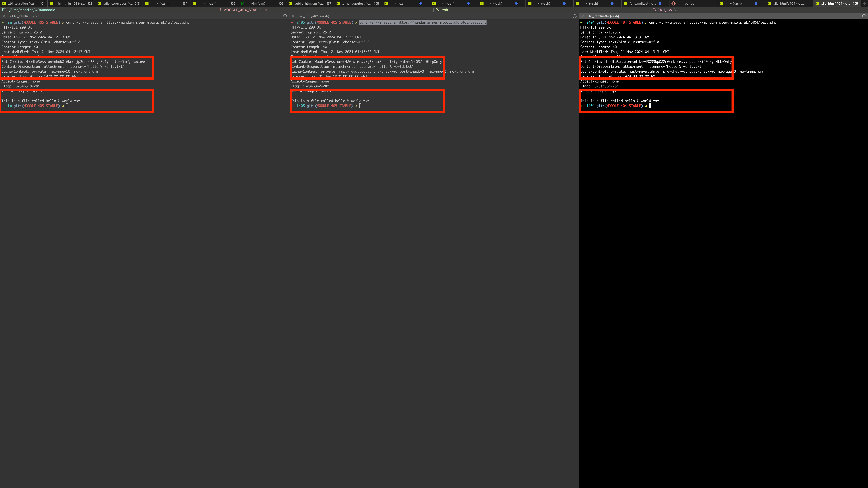Image resolution: width=868 pixels, height=488 pixels.
Task: Click the red B icon on bc tab
Action: tap(674, 3)
